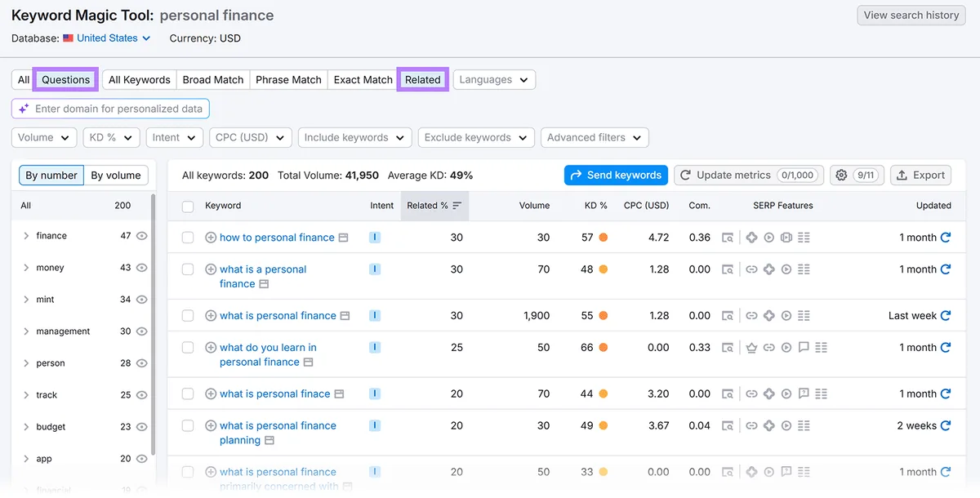Click the crown SERP feature icon in KD 66 row
This screenshot has width=980, height=498.
[x=751, y=348]
